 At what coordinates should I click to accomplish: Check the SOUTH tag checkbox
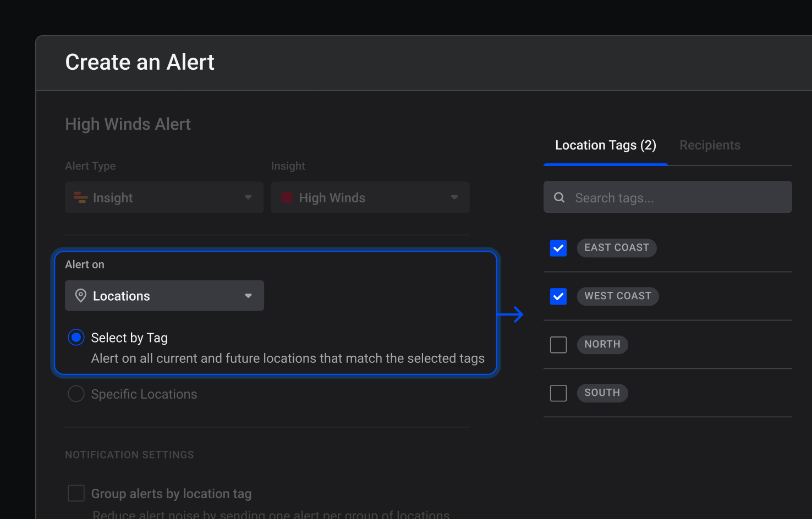click(x=558, y=393)
